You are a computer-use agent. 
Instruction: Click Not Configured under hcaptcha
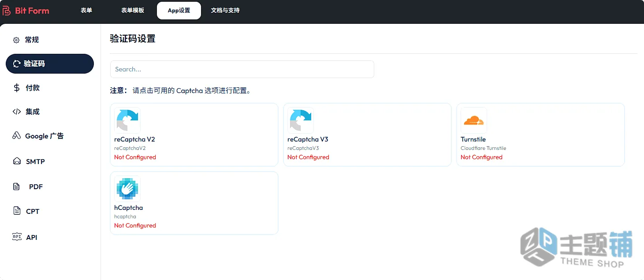[135, 225]
